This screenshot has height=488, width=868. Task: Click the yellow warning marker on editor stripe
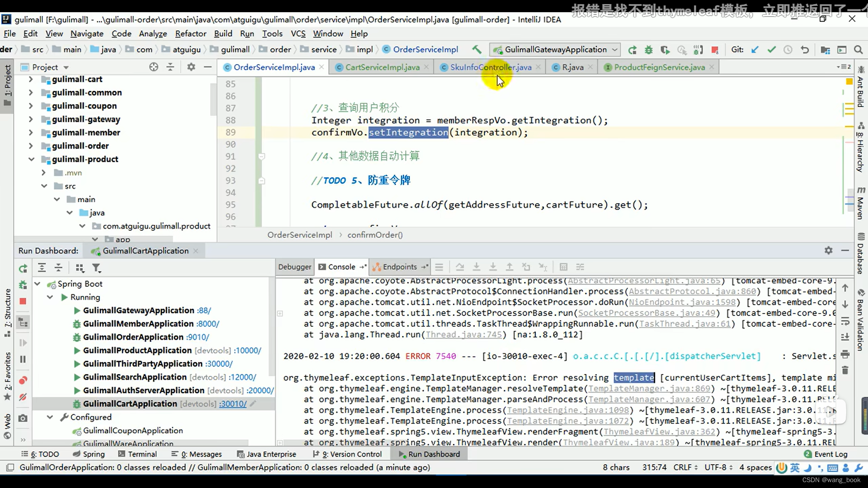[x=849, y=81]
